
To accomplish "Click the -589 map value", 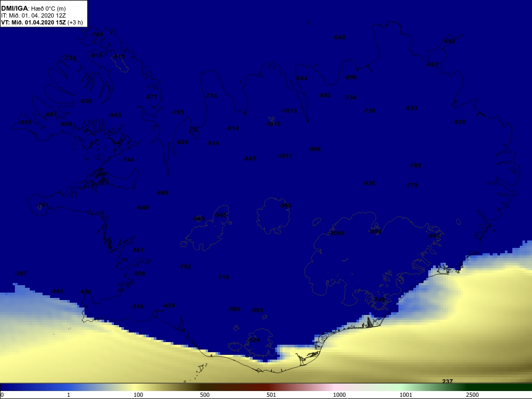I will [x=235, y=309].
